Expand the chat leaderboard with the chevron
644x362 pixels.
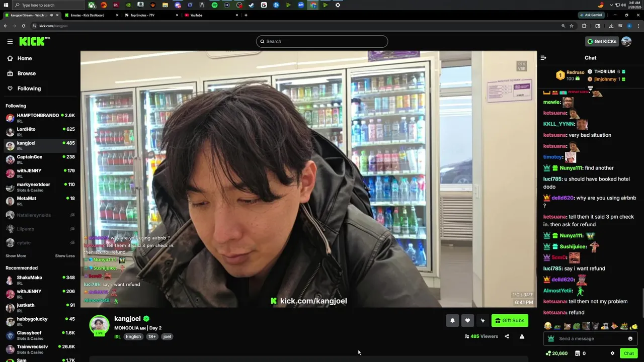[x=590, y=88]
